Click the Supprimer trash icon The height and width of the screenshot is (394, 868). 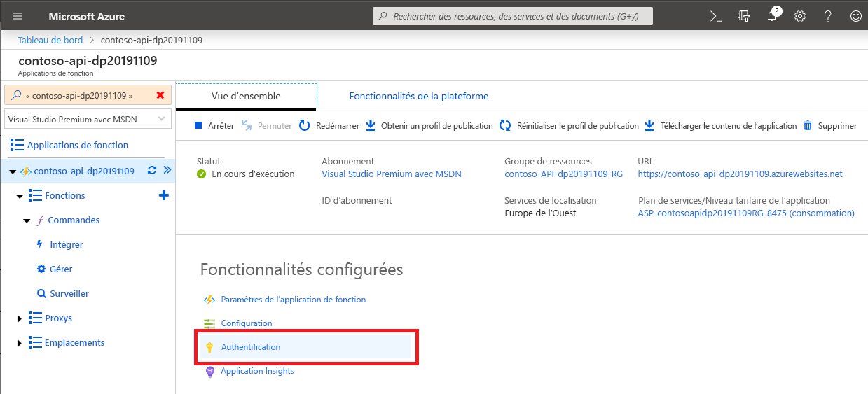coord(808,126)
